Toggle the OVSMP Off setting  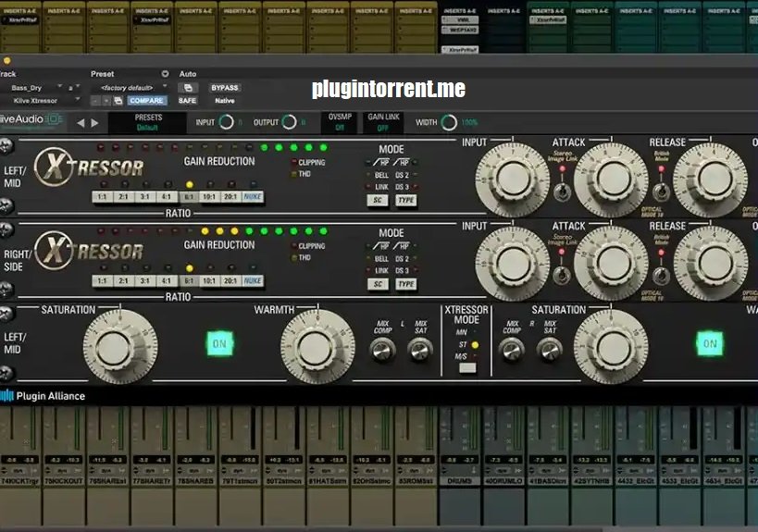point(340,122)
